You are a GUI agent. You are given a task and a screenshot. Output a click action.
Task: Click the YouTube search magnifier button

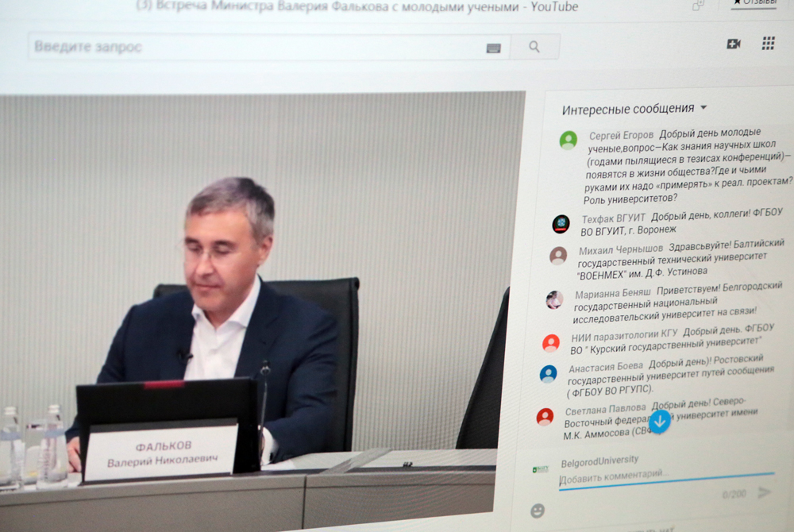534,47
